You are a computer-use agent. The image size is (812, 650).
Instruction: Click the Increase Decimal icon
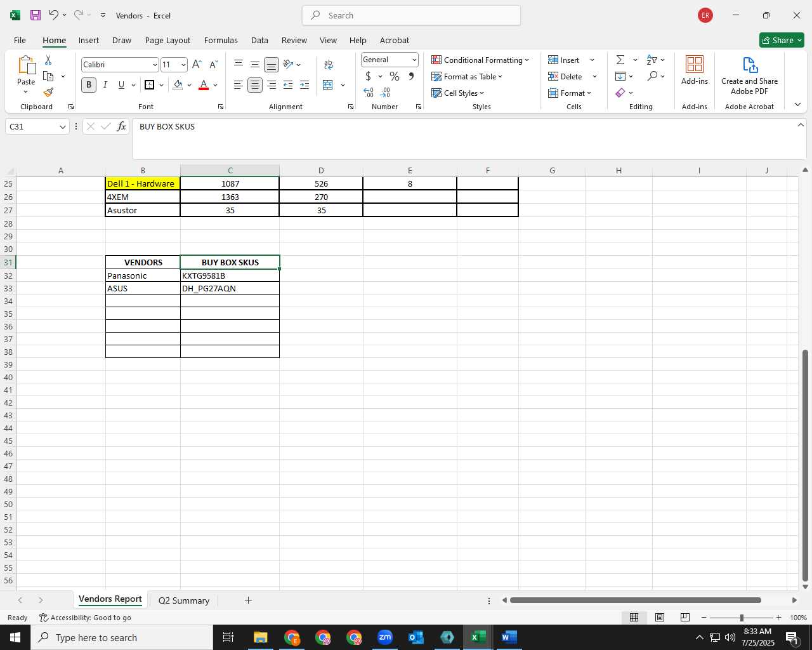369,93
